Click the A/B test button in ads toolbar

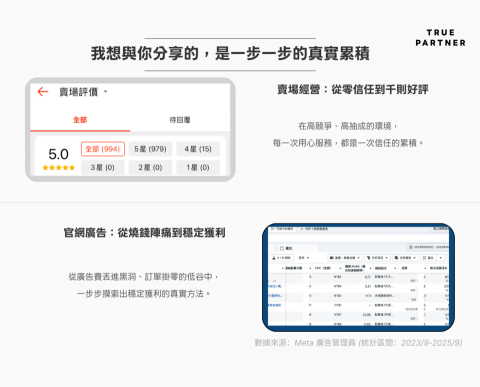[x=282, y=258]
